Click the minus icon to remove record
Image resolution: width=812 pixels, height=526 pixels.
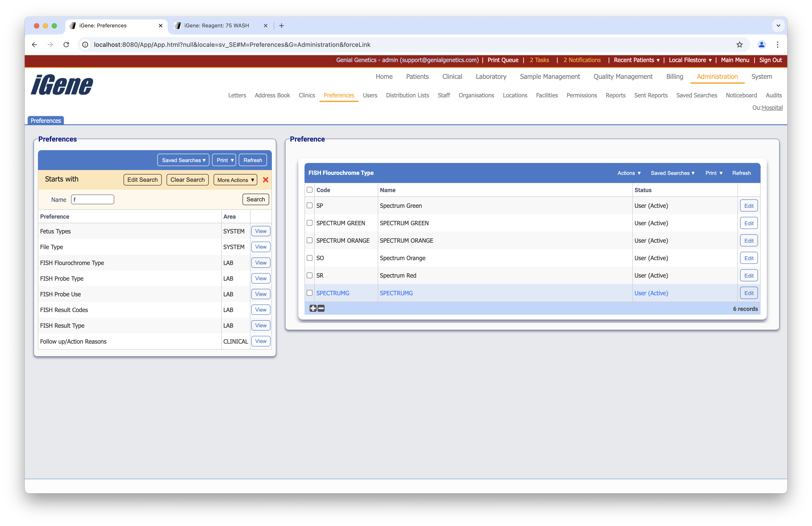click(321, 308)
